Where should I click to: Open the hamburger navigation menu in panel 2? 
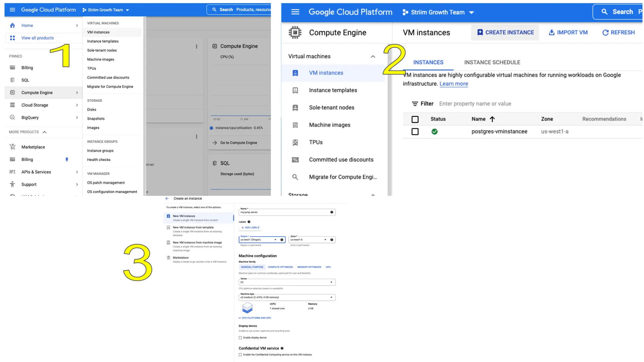[295, 12]
